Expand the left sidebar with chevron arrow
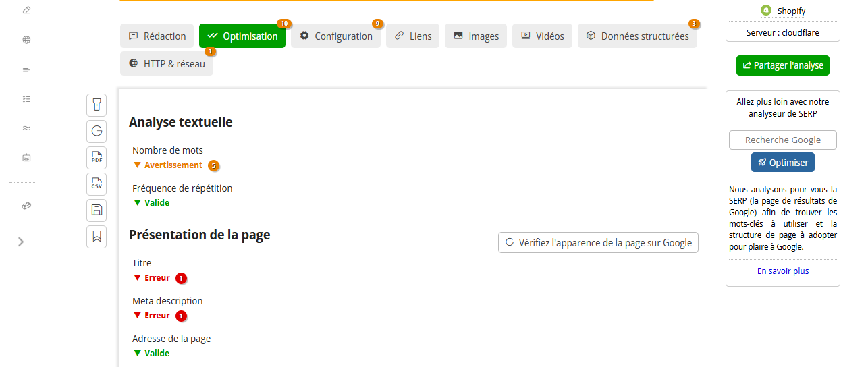 (x=21, y=242)
